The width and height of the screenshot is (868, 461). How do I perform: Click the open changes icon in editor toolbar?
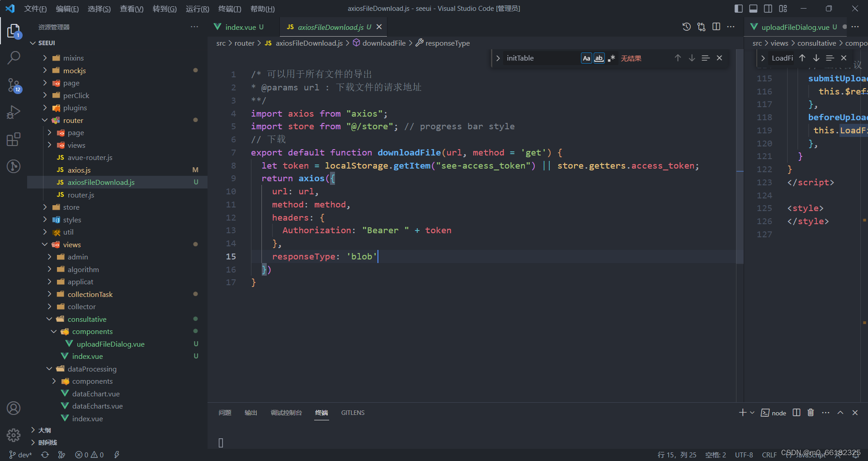(x=701, y=27)
